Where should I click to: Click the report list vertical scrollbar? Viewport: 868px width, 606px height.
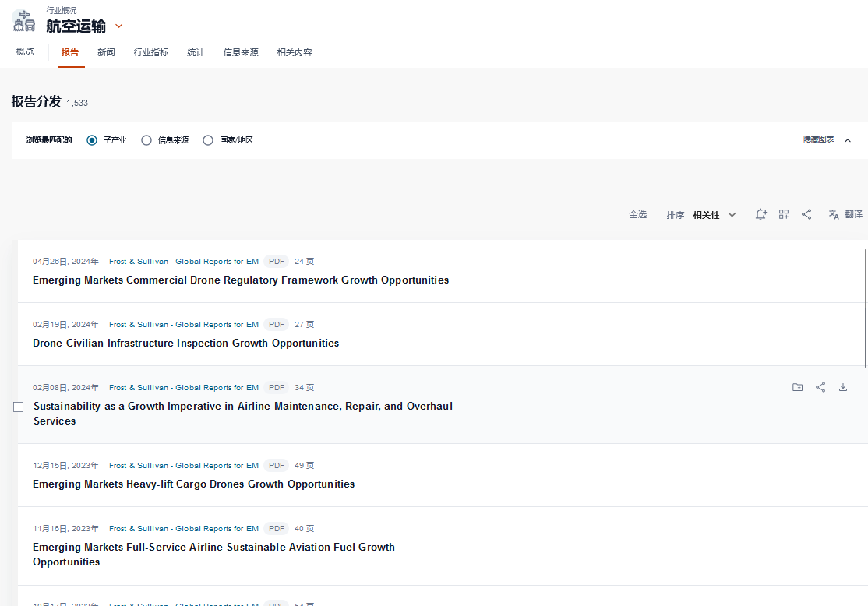(x=865, y=307)
